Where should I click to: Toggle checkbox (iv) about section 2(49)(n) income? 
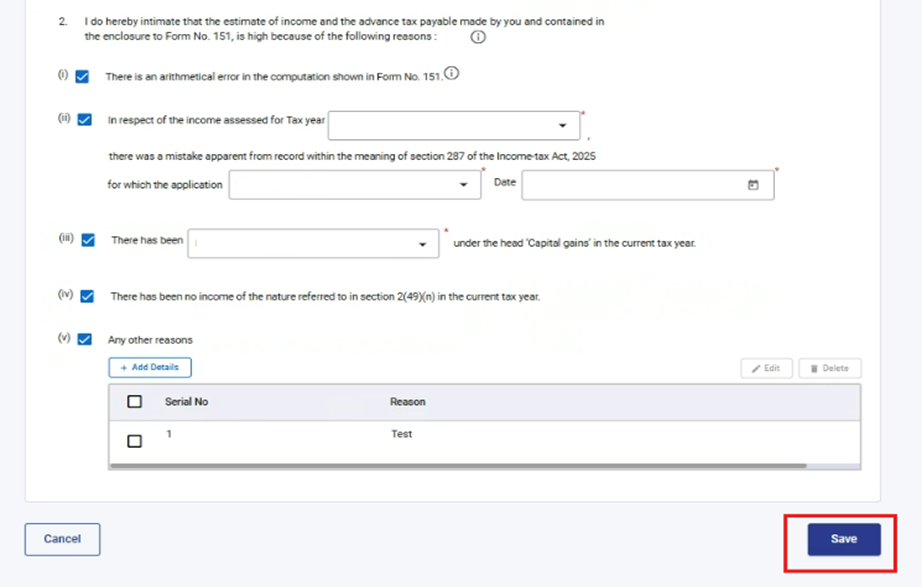pyautogui.click(x=87, y=296)
